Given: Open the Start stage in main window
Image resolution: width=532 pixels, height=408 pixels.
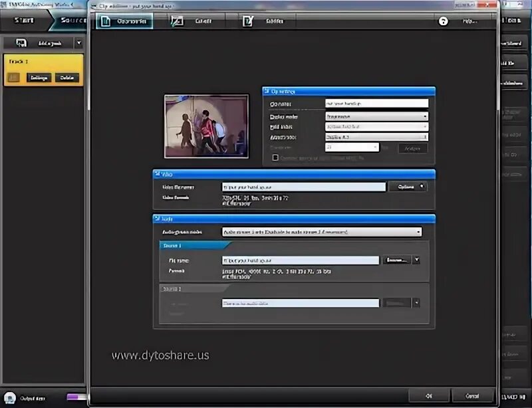Looking at the screenshot, I should (x=24, y=21).
